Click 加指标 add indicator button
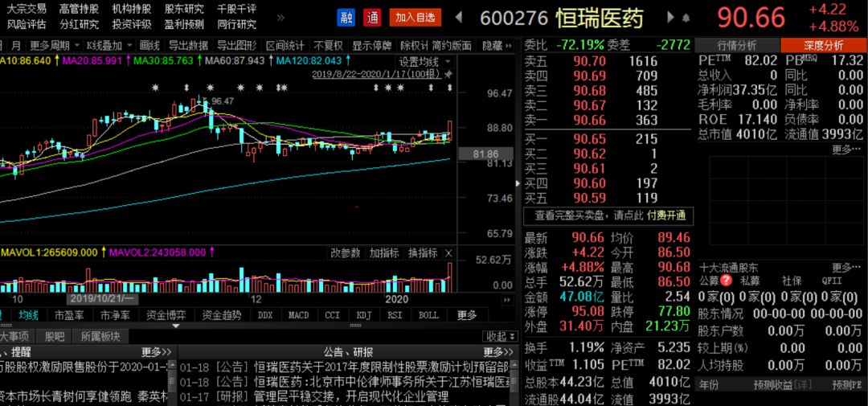Screen dimensions: 868x406 point(384,253)
